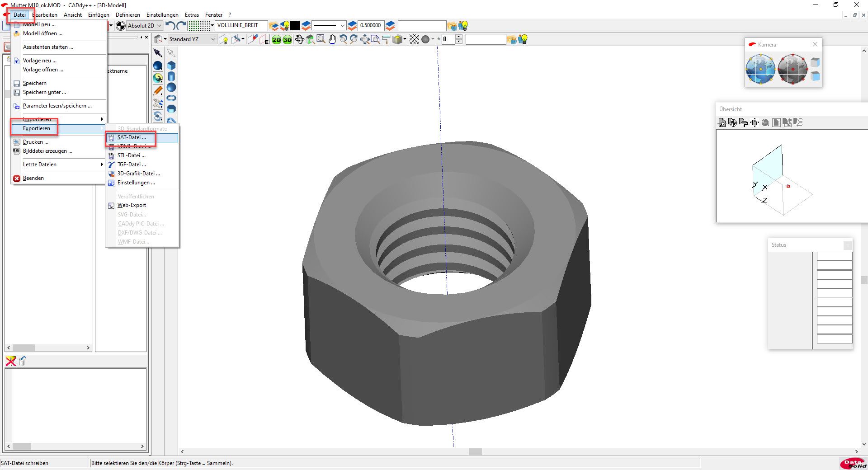The height and width of the screenshot is (470, 868).
Task: Click the blue globe camera view control
Action: tap(760, 69)
